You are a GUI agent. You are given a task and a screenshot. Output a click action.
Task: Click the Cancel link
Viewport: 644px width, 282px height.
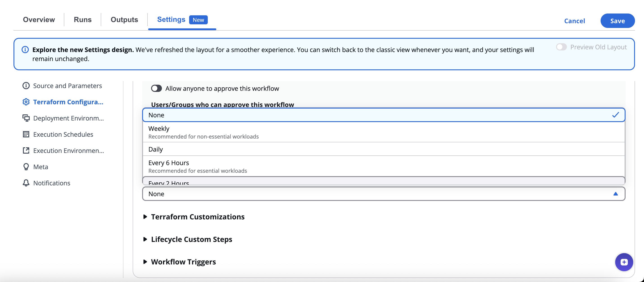click(574, 21)
